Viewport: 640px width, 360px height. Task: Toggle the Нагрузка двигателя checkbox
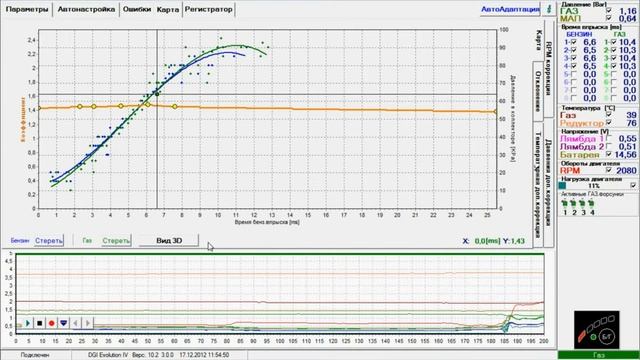coord(633,185)
